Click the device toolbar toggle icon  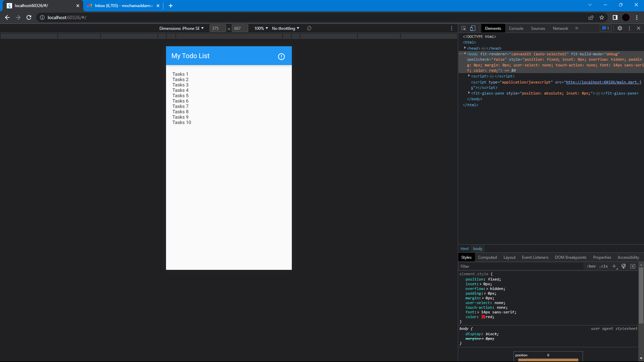click(473, 28)
